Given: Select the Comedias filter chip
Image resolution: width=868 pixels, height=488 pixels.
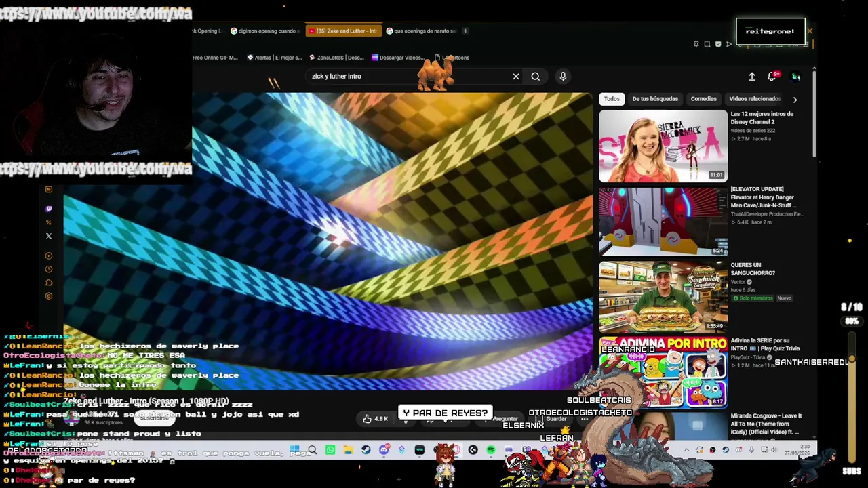Looking at the screenshot, I should coord(703,99).
